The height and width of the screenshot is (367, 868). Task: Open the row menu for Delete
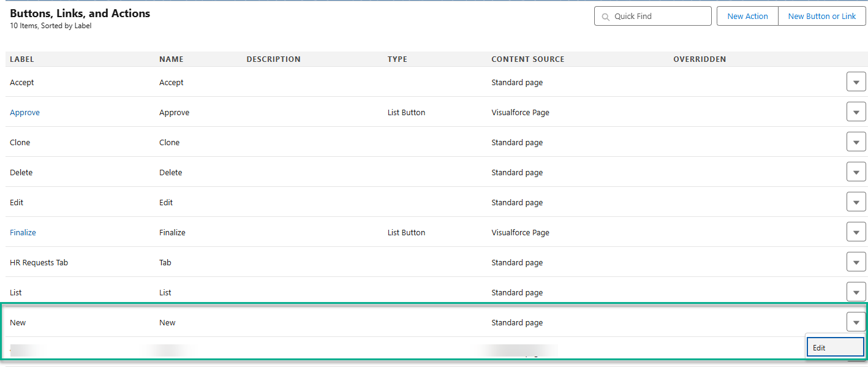point(856,172)
